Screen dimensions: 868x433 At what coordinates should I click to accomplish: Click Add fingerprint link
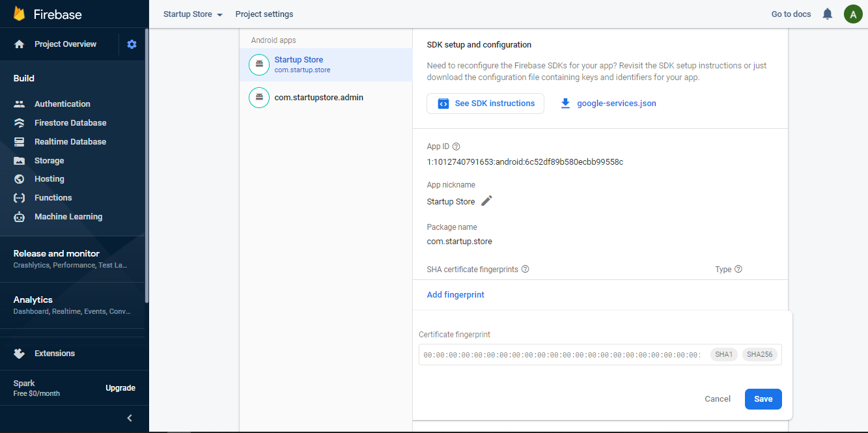click(456, 294)
